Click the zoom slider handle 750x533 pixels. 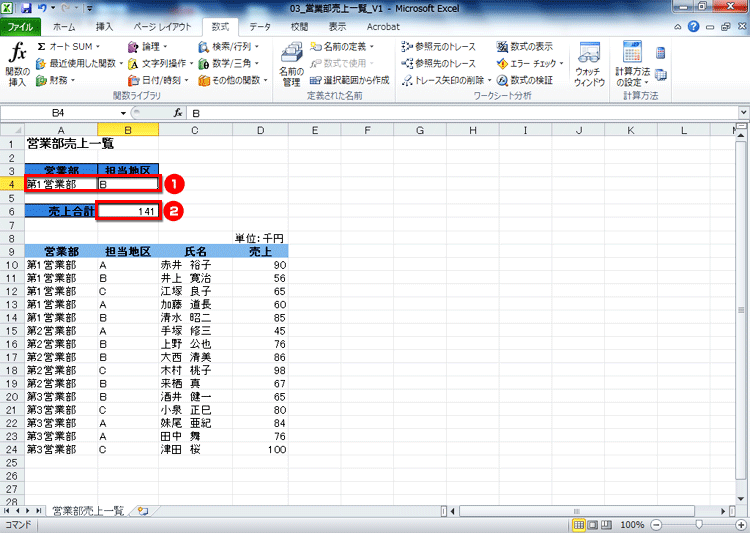(x=699, y=525)
